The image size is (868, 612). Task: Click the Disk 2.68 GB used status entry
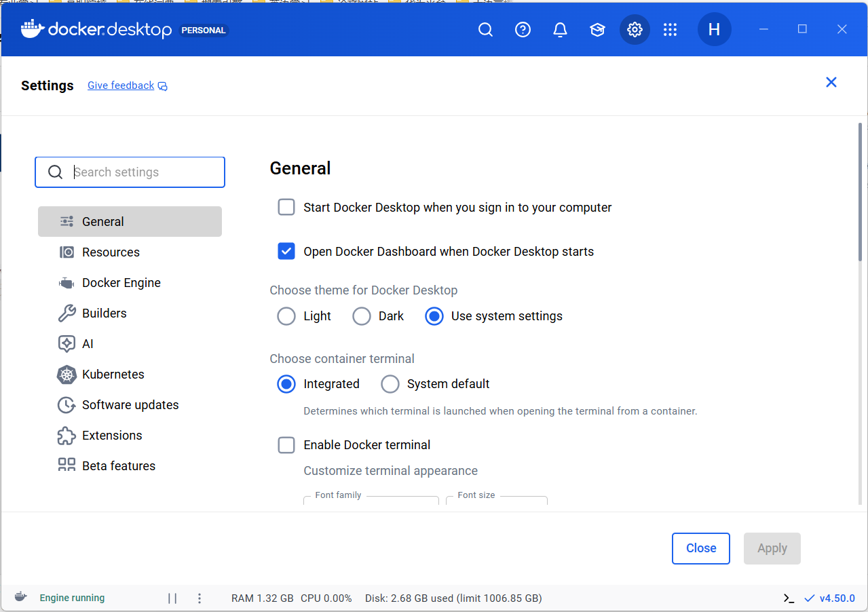[453, 598]
